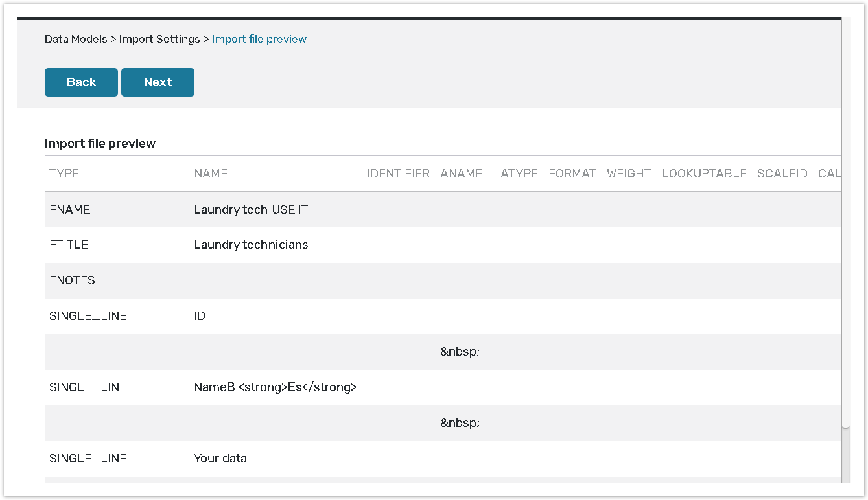The height and width of the screenshot is (500, 868).
Task: Click Import file preview breadcrumb
Action: click(259, 39)
